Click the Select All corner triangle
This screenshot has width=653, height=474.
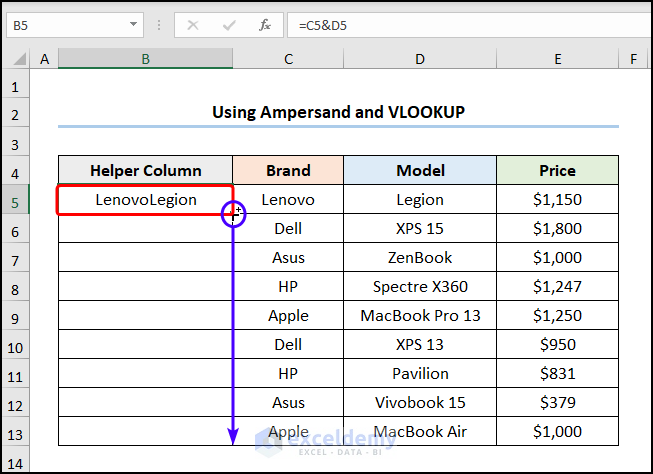(x=19, y=59)
